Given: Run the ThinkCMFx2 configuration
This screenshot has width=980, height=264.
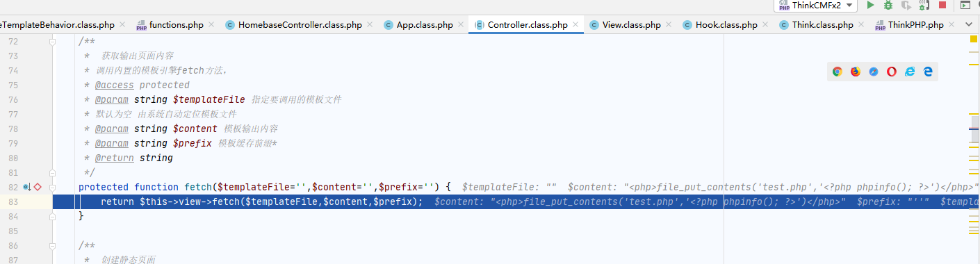Looking at the screenshot, I should point(870,5).
